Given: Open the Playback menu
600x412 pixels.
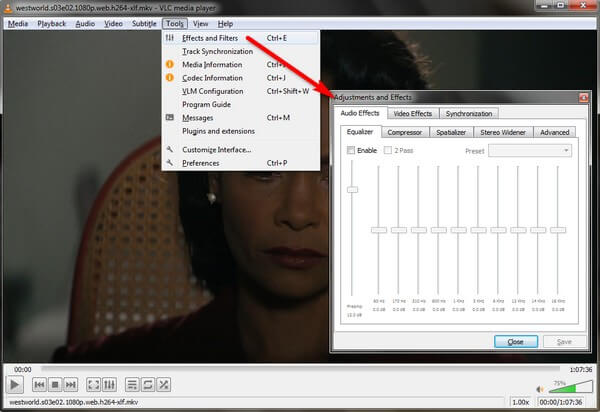Looking at the screenshot, I should pos(52,24).
